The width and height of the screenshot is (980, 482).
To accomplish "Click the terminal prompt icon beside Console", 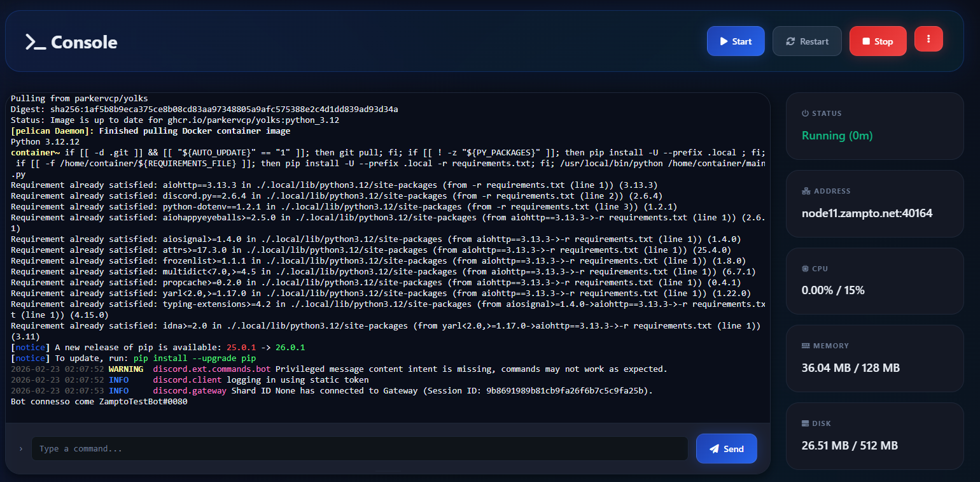I will (35, 42).
